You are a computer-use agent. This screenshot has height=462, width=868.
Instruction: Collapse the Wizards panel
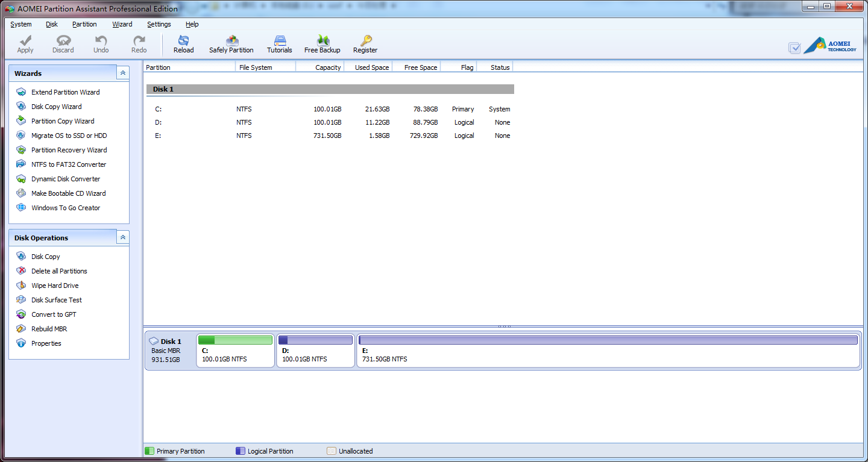click(123, 73)
